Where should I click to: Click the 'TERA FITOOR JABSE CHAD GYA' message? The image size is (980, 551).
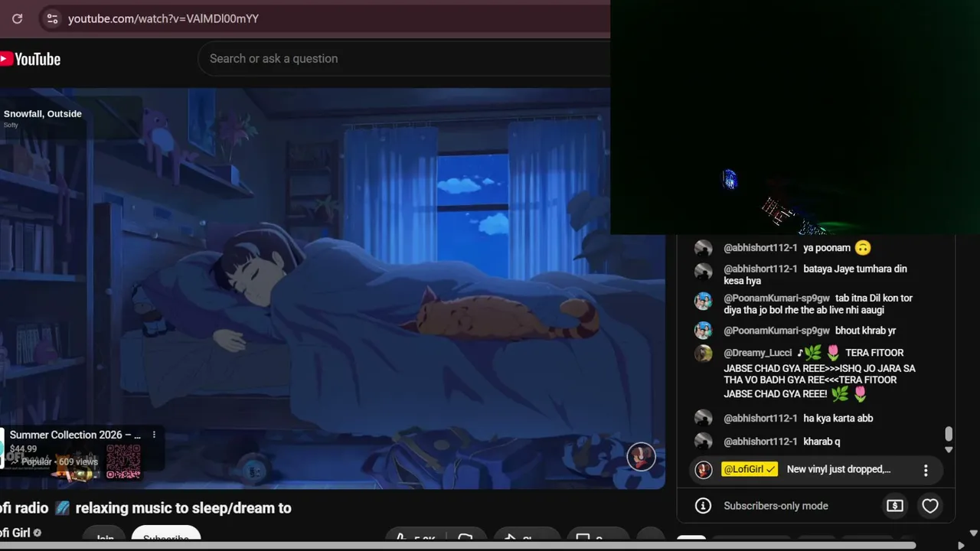(x=819, y=374)
